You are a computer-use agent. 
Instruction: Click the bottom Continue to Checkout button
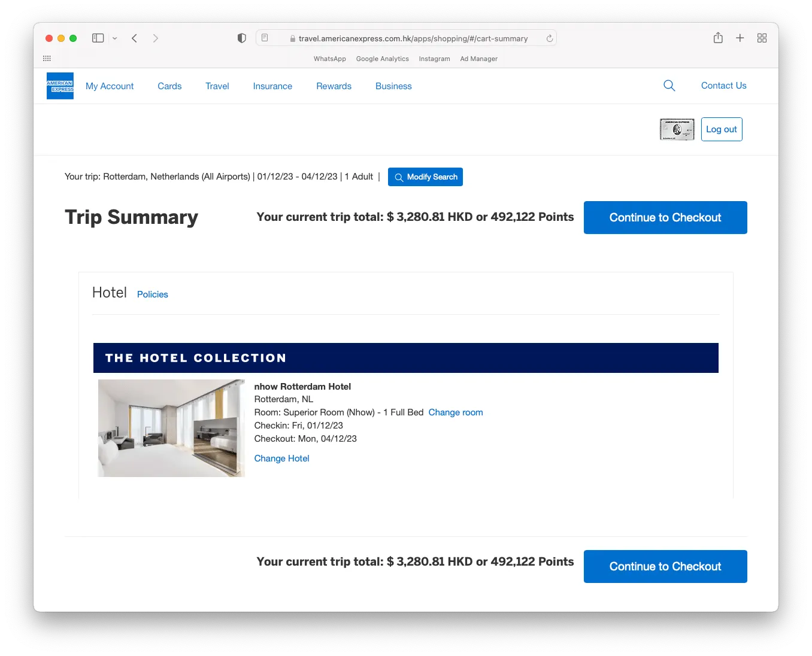665,567
